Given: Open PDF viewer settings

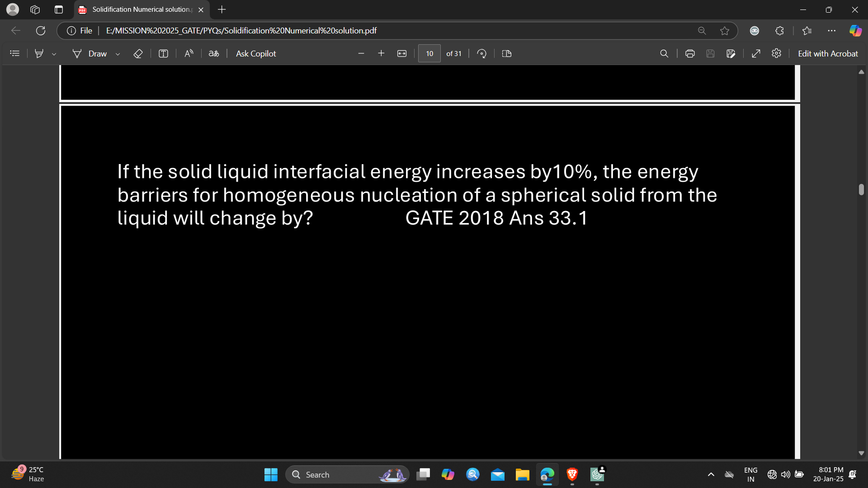Looking at the screenshot, I should (777, 53).
